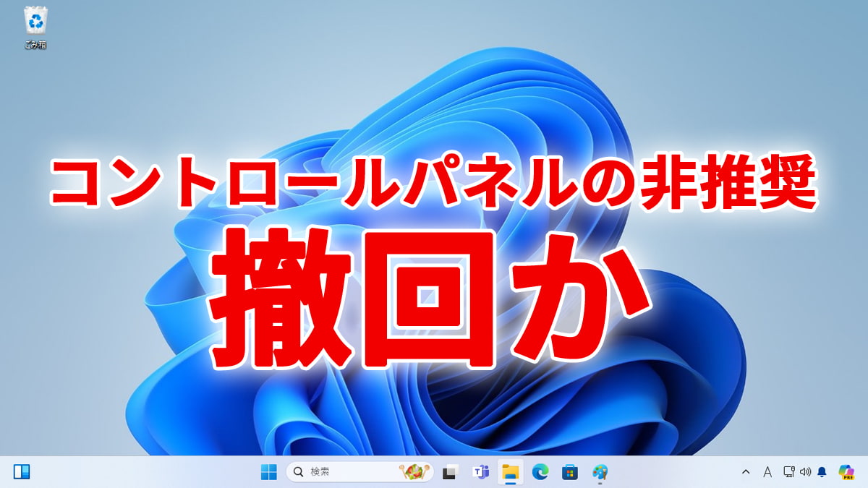Open the Windows Start menu

pyautogui.click(x=268, y=472)
